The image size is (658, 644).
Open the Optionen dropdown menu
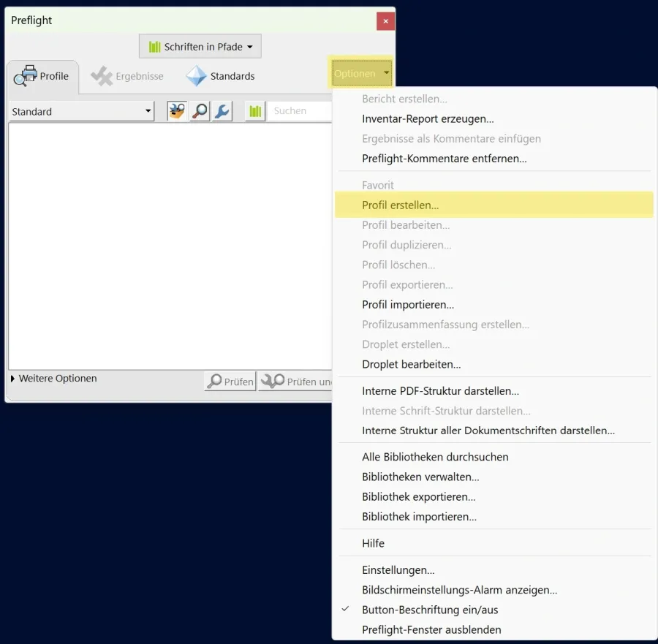[361, 73]
